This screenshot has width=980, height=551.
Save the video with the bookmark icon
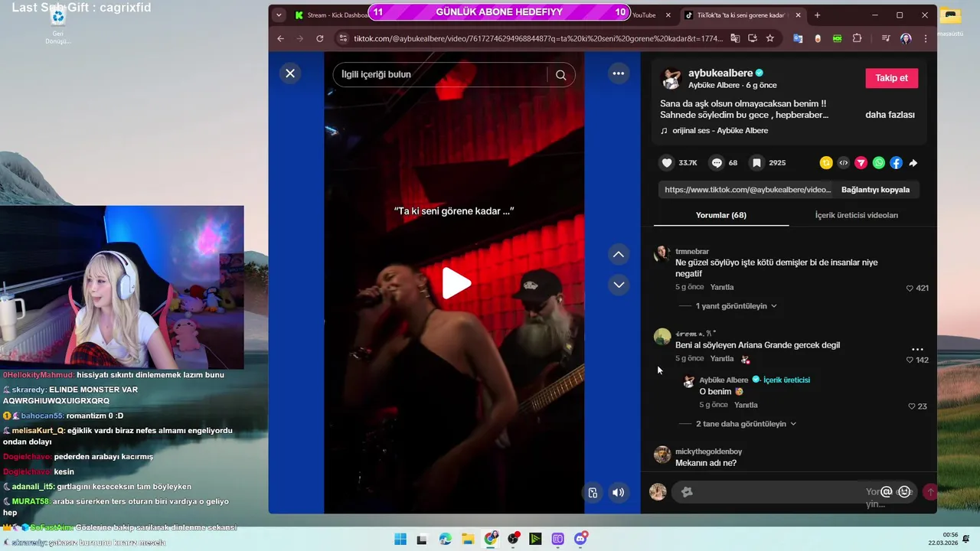point(756,162)
